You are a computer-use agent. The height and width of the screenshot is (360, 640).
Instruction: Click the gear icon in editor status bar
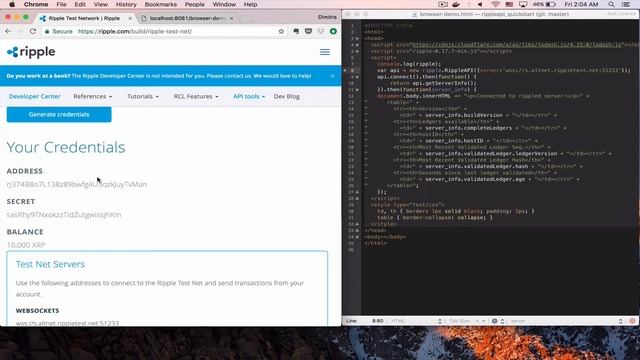[494, 321]
